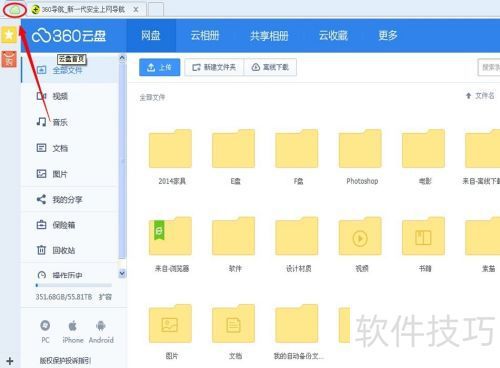Viewport: 500px width, 368px height.
Task: Click the sidebar scrollbar up arrow
Action: [122, 58]
